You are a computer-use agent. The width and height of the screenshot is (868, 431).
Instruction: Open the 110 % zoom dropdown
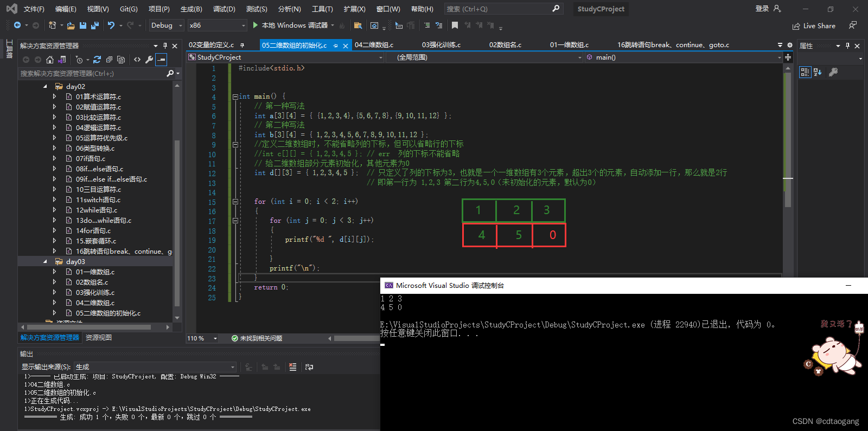pyautogui.click(x=202, y=338)
